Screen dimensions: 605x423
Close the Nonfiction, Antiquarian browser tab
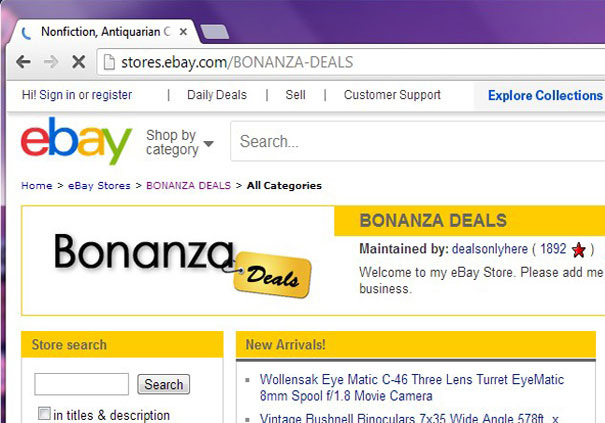[183, 31]
